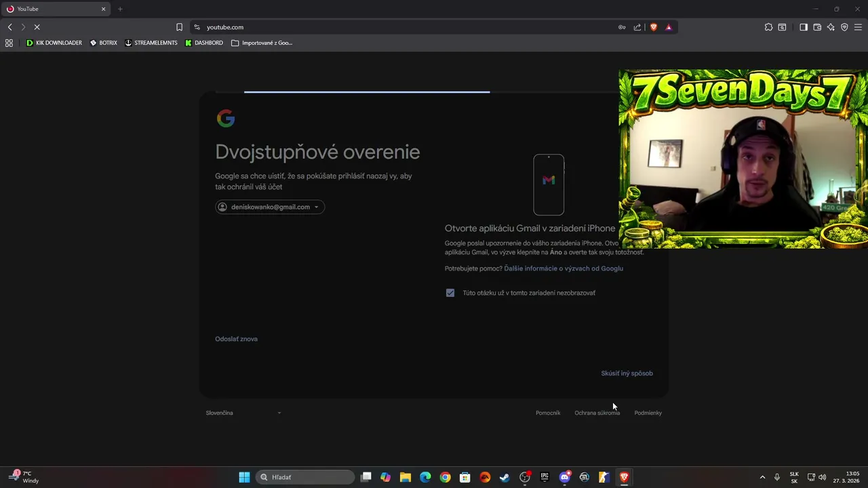Click the microphone tray icon
Viewport: 868px width, 488px height.
tap(777, 477)
